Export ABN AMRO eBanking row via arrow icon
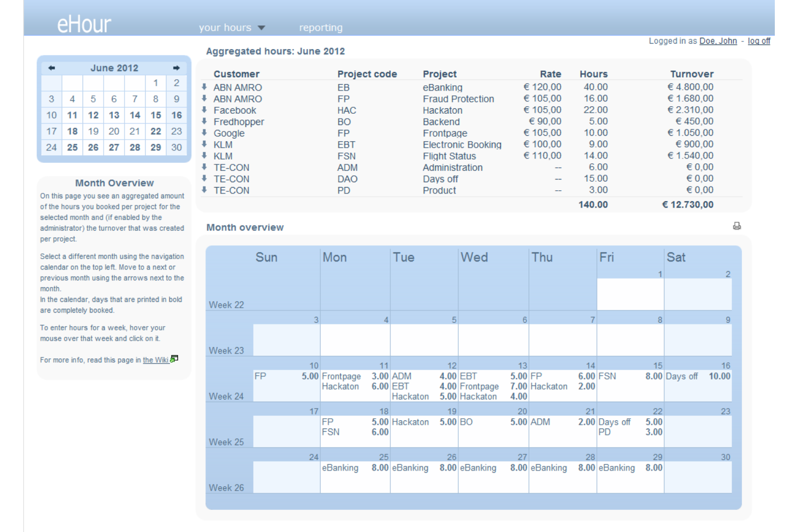The width and height of the screenshot is (798, 532). 204,87
